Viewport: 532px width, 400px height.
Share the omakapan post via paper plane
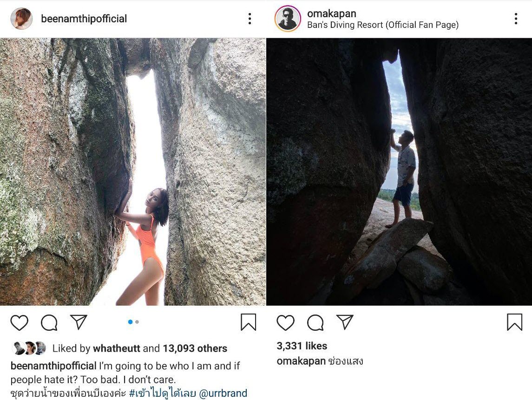tap(345, 322)
